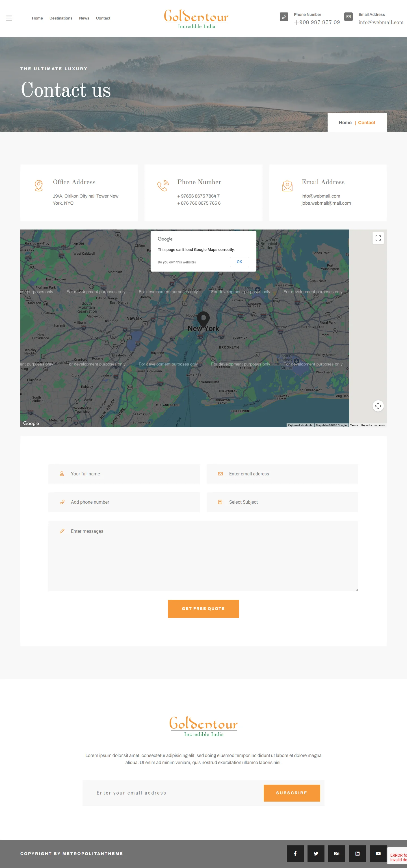407x868 pixels.
Task: Click the map camera controls icon
Action: click(x=378, y=406)
